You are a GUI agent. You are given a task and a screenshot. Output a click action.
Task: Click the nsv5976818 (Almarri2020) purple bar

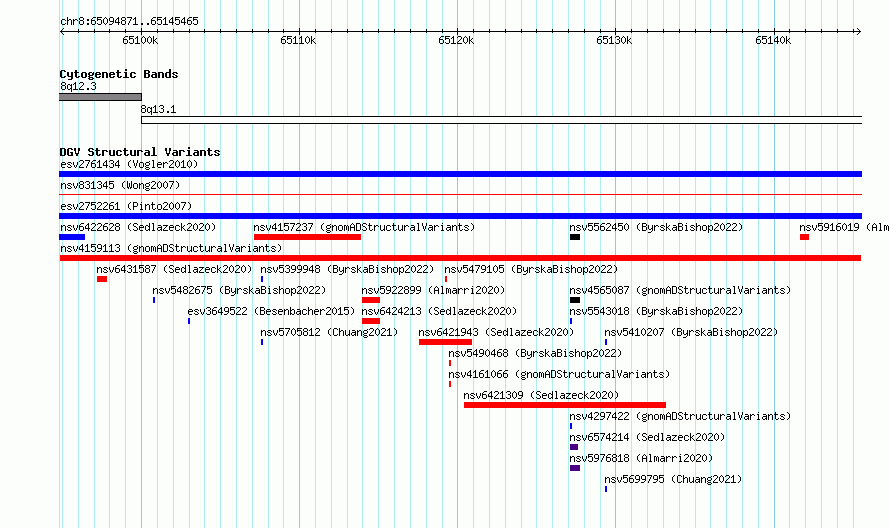coord(575,468)
